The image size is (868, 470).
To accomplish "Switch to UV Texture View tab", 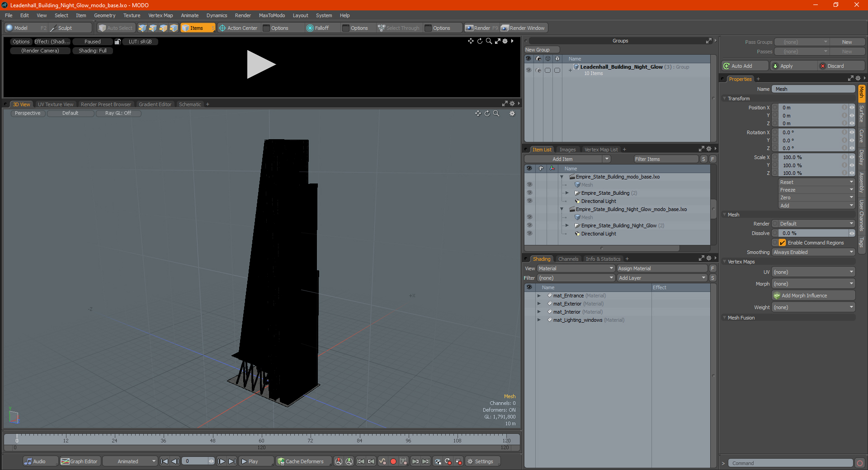I will coord(56,104).
